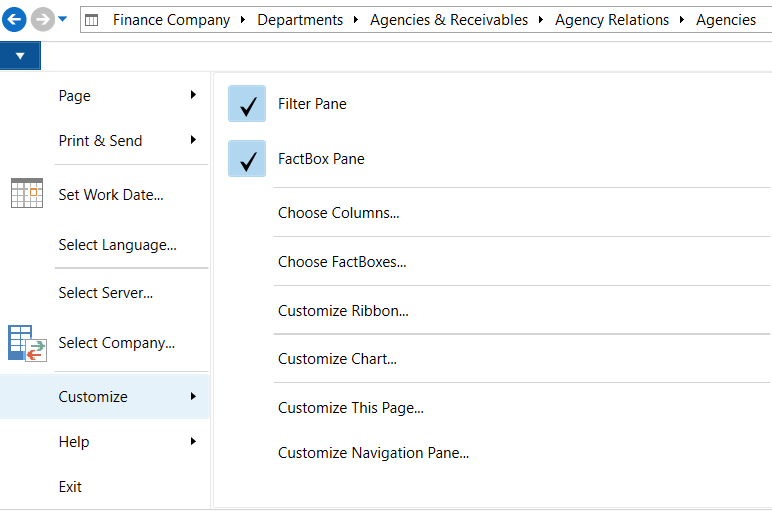This screenshot has height=511, width=772.
Task: Click the table icon in address bar
Action: [92, 20]
